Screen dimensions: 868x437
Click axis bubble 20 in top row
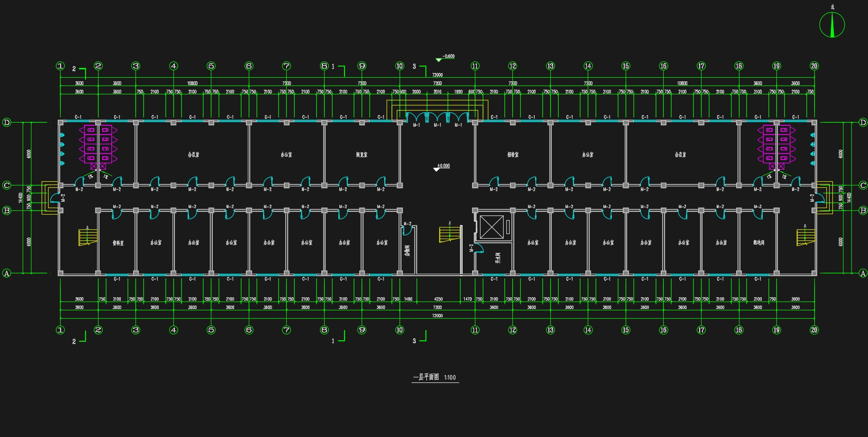(x=814, y=66)
